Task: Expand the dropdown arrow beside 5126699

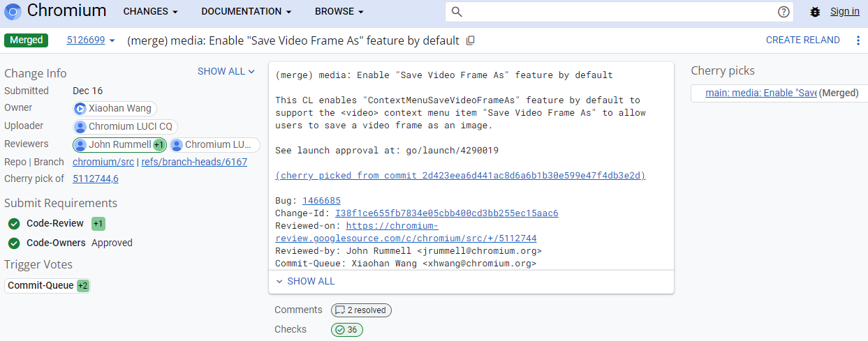Action: tap(112, 40)
